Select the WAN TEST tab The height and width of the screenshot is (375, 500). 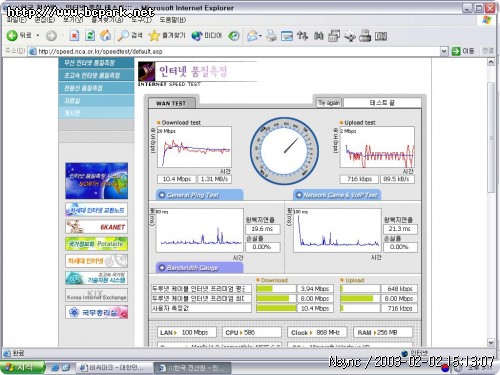172,103
